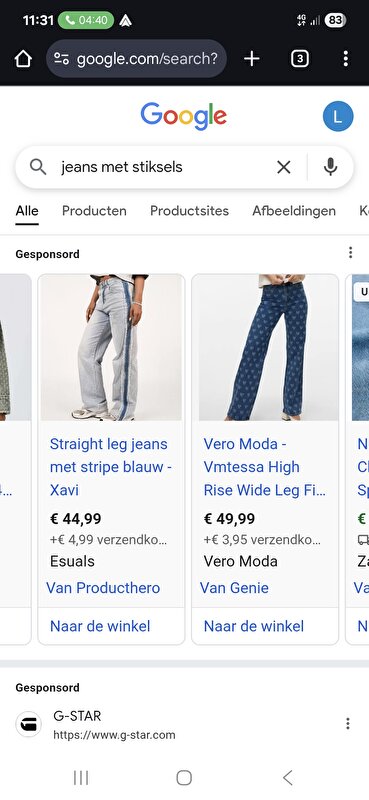
Task: Open options menu for sponsored products
Action: 350,253
